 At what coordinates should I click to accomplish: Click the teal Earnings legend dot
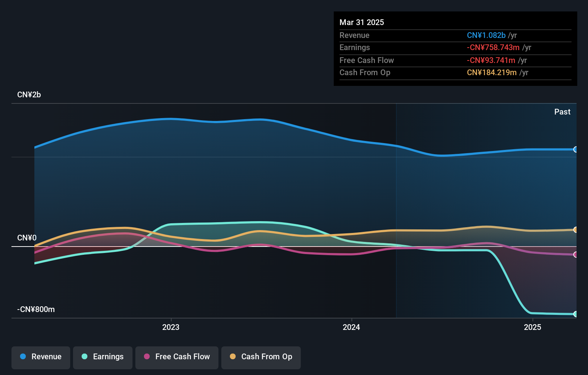85,356
